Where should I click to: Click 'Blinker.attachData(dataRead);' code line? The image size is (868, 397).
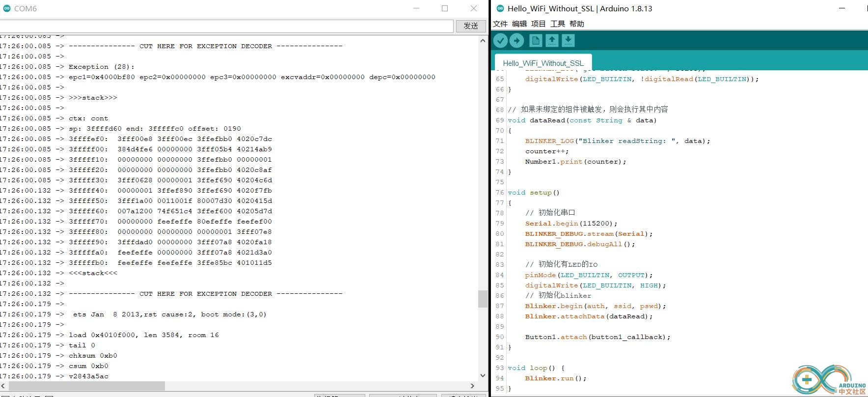[589, 316]
